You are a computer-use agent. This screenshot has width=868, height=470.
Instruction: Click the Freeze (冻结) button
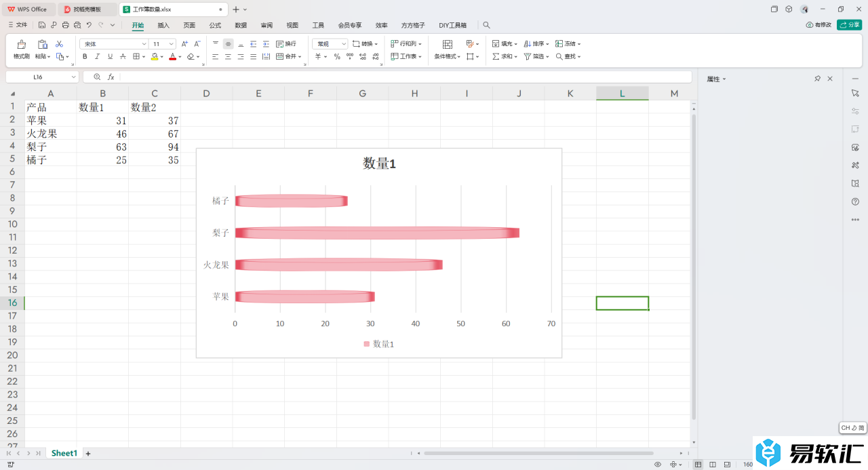point(568,43)
